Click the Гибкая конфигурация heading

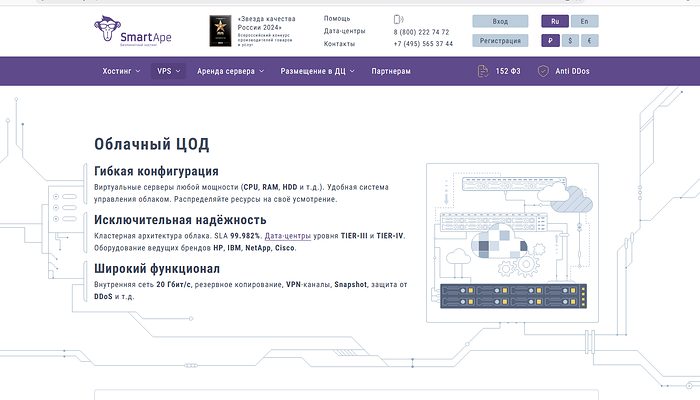(156, 171)
